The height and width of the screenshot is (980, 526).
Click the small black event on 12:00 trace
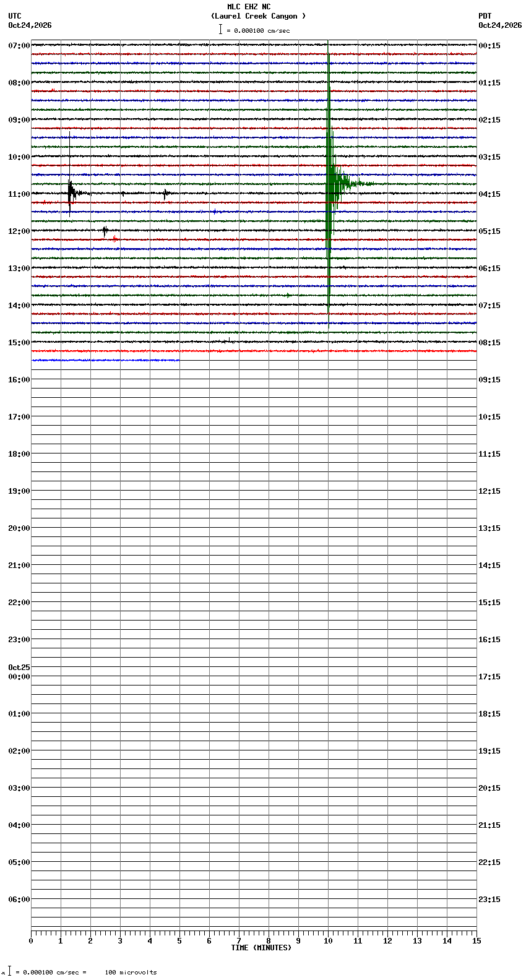pyautogui.click(x=105, y=231)
